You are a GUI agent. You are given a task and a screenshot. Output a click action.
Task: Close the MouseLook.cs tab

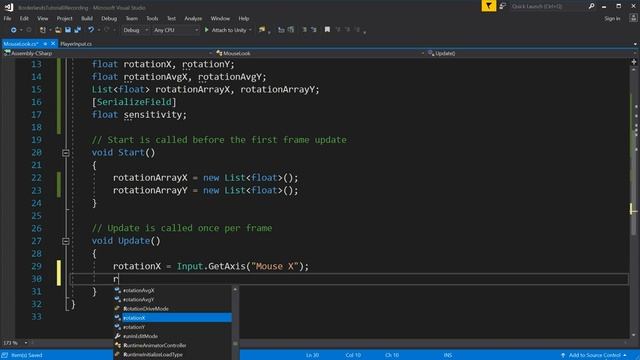[x=53, y=44]
